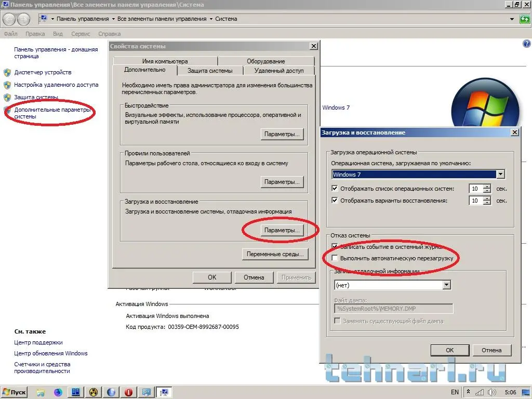This screenshot has height=399, width=532.
Task: Switch to Имя компьютера tab
Action: coord(165,61)
